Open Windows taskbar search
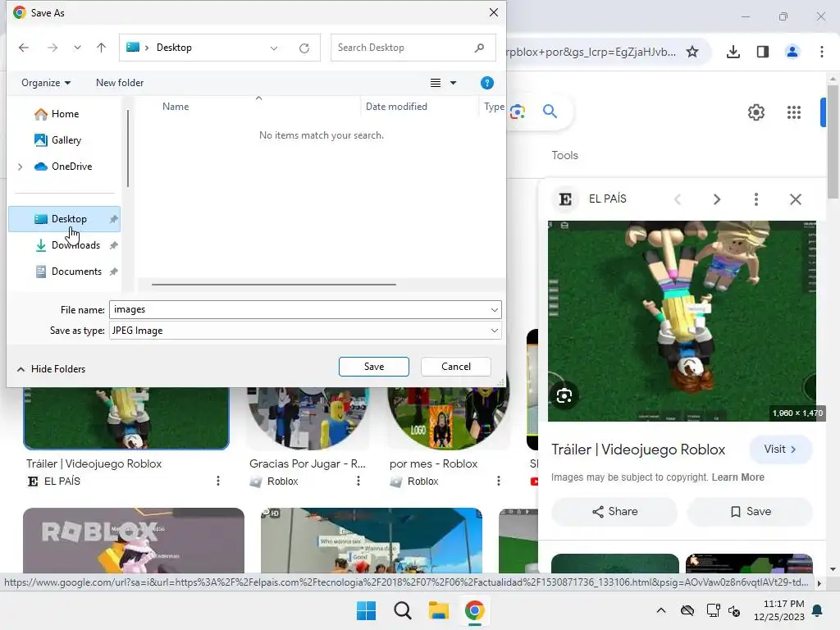The height and width of the screenshot is (630, 840). [402, 610]
